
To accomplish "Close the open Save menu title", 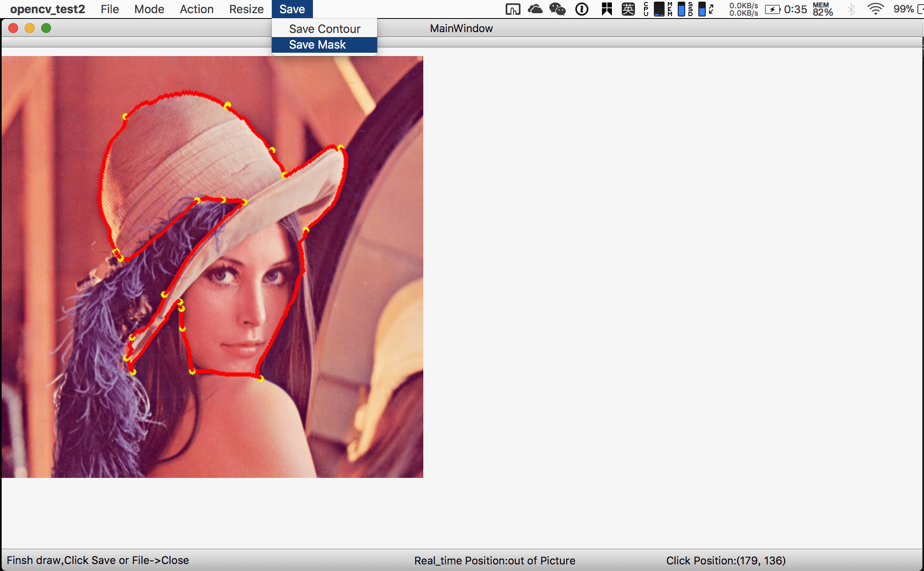I will click(x=292, y=9).
